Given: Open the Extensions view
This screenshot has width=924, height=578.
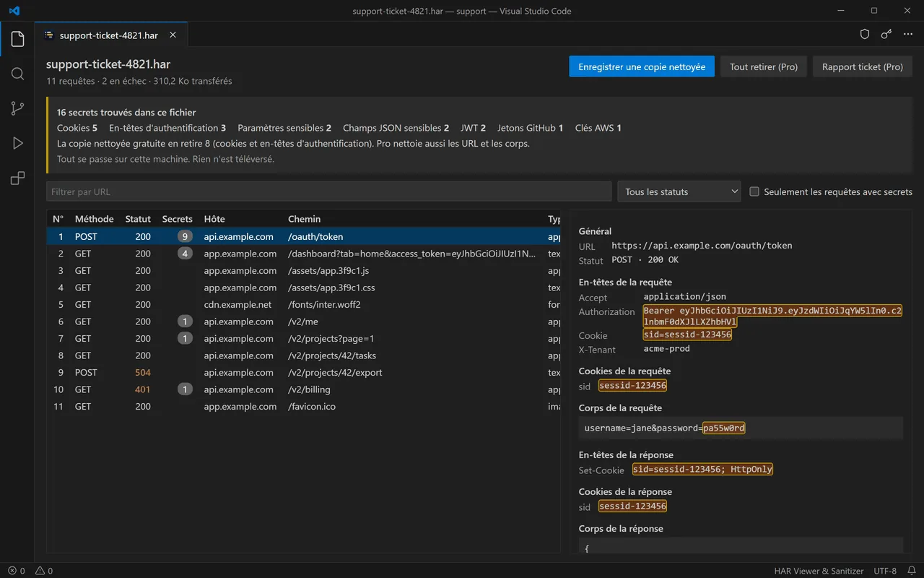Looking at the screenshot, I should click(17, 178).
